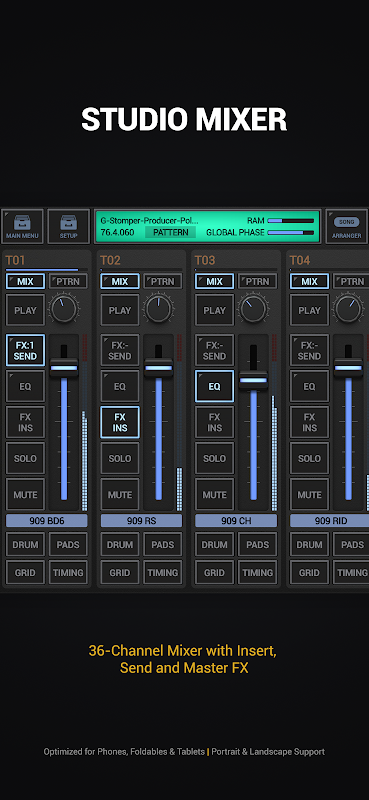Image resolution: width=369 pixels, height=800 pixels.
Task: Solo track T02
Action: [120, 458]
